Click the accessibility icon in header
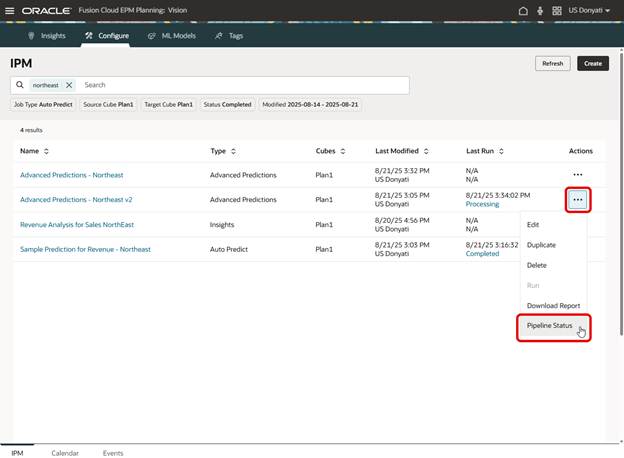624x458 pixels. pos(539,10)
